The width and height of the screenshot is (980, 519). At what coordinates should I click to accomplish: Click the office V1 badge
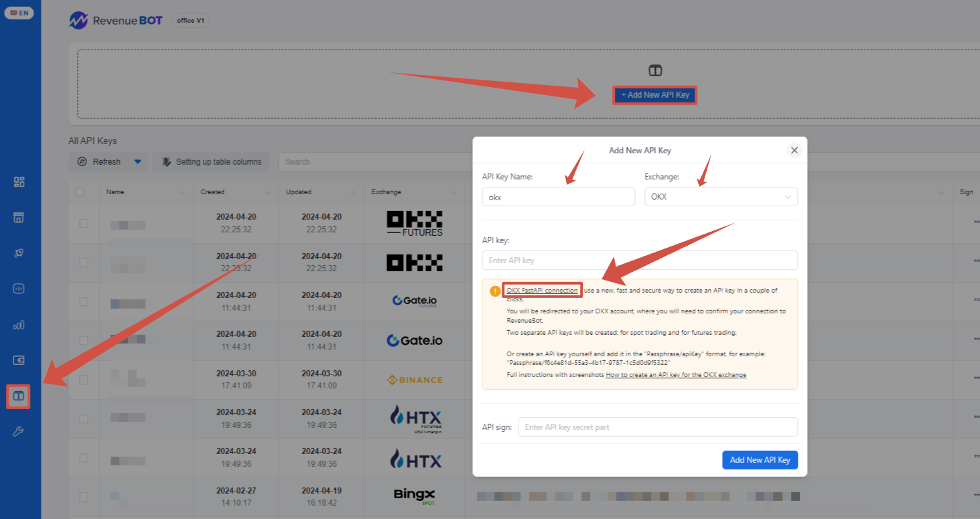click(x=190, y=21)
